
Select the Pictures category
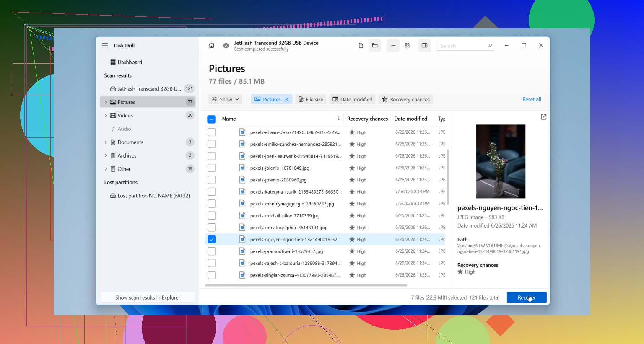pos(148,102)
